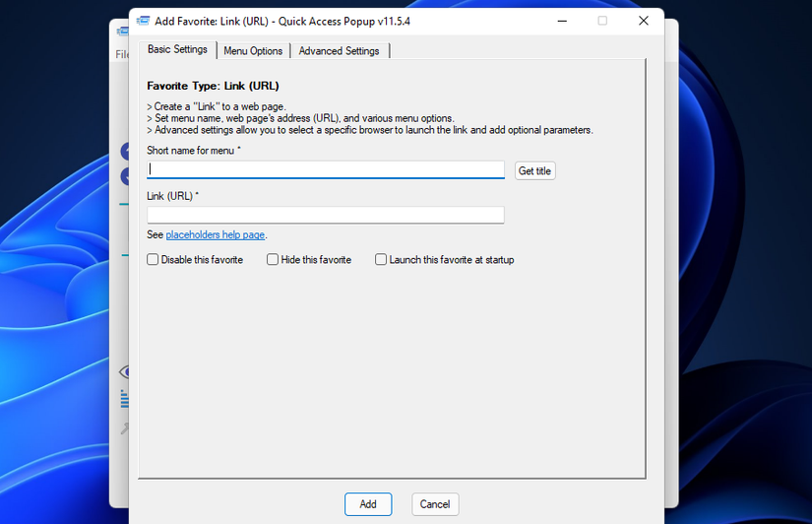The height and width of the screenshot is (524, 812).
Task: Minimize the Add Favorite dialog
Action: [x=562, y=21]
